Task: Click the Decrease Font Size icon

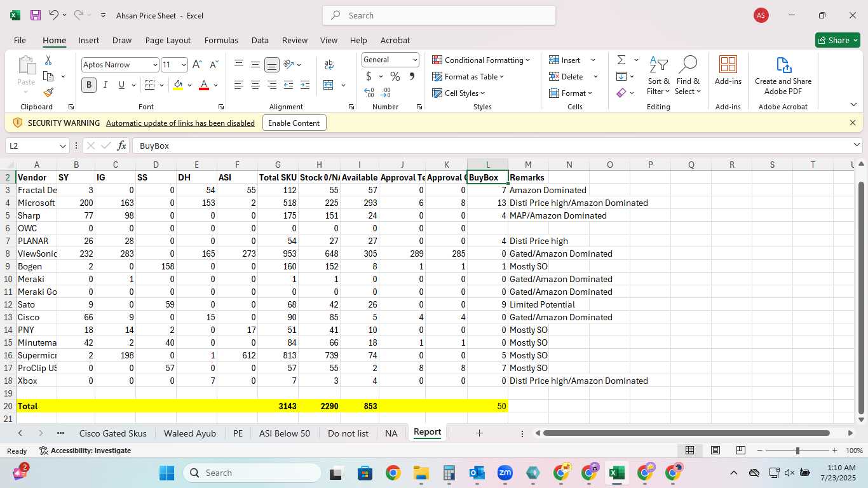Action: (214, 65)
